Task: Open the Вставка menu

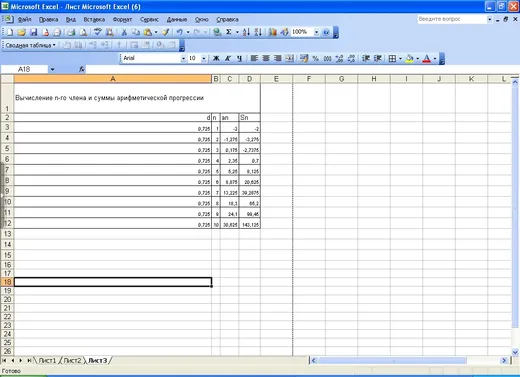Action: pos(94,19)
